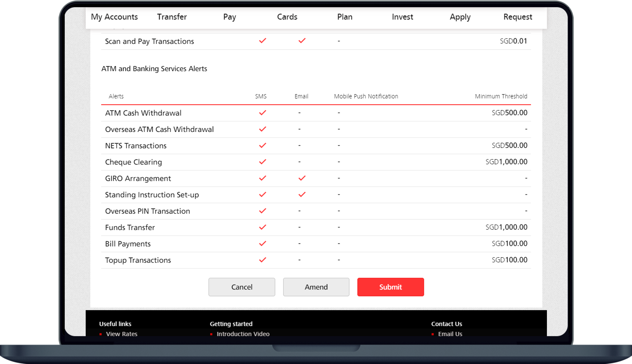Click the Alerts column header
This screenshot has width=632, height=364.
116,96
